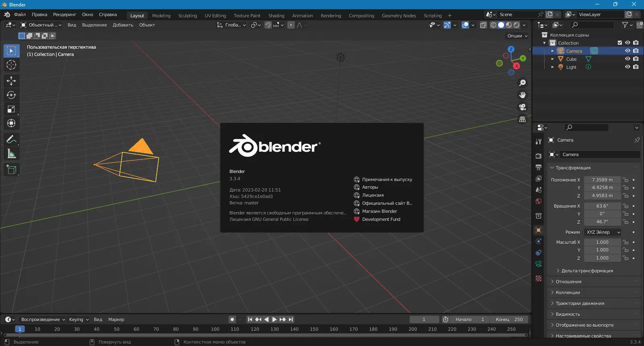Click the Положение X value slider
The image size is (644, 346).
(x=602, y=180)
